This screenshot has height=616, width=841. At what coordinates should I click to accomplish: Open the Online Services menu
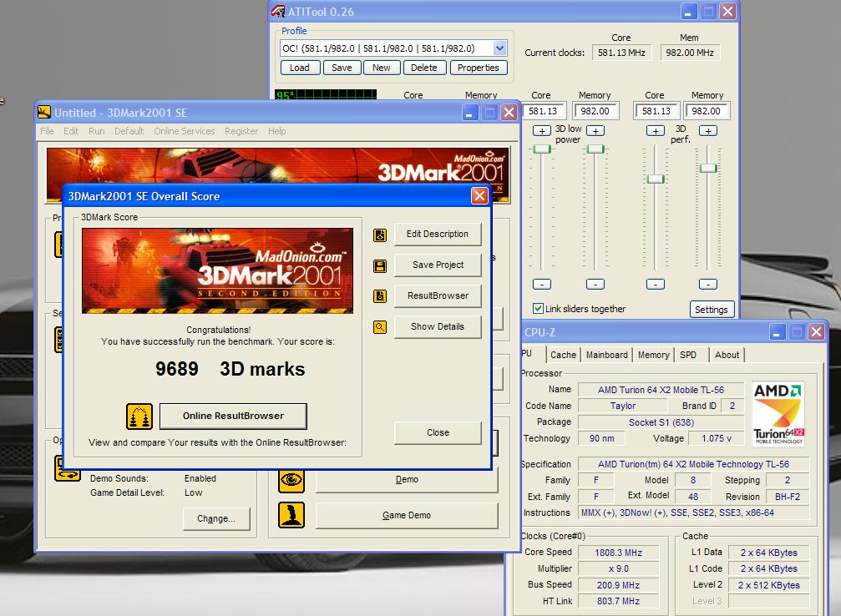(184, 131)
